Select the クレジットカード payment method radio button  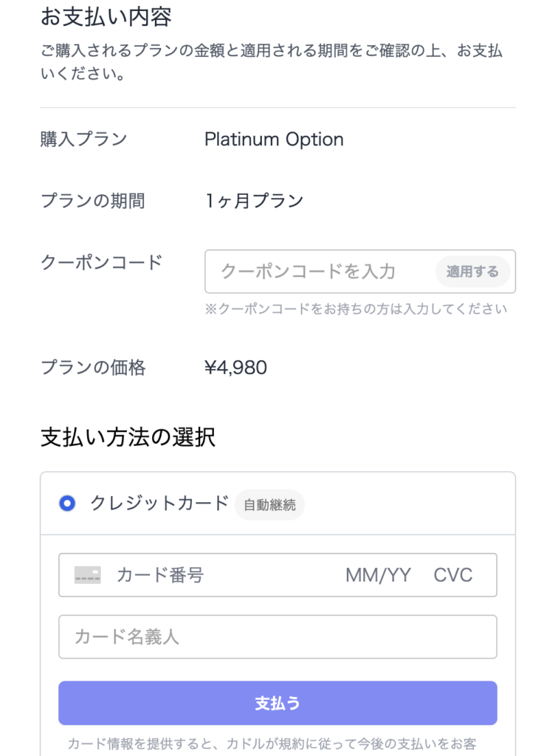point(69,504)
